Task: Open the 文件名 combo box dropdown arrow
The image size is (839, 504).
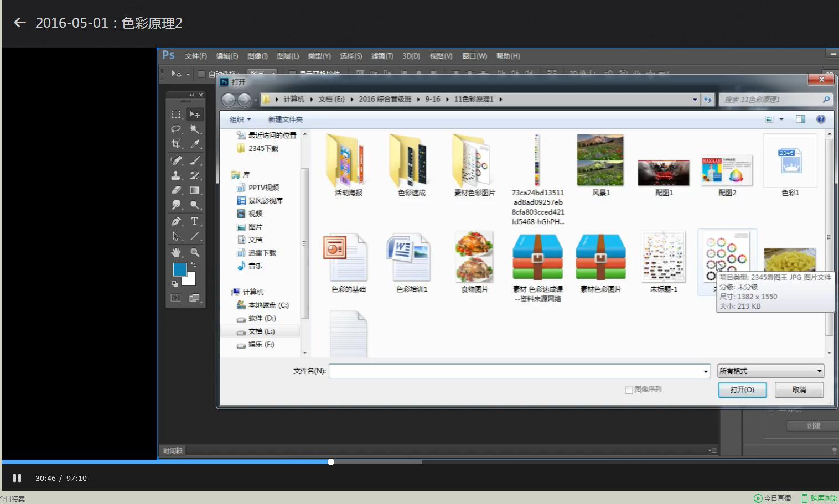Action: click(706, 371)
